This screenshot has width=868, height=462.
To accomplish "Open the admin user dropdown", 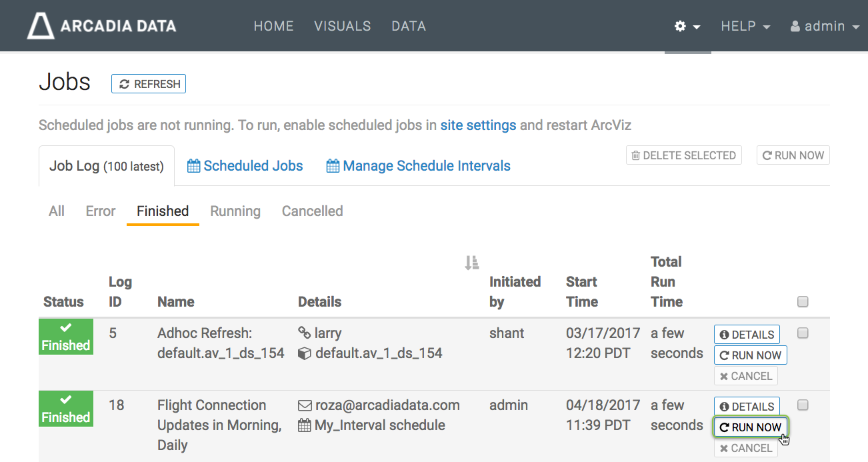I will point(825,27).
